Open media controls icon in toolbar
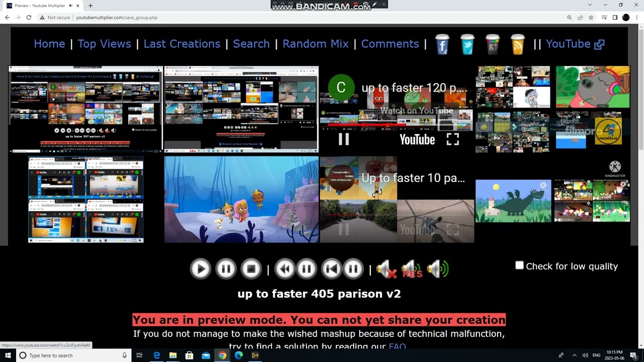The height and width of the screenshot is (362, 644). tap(604, 17)
